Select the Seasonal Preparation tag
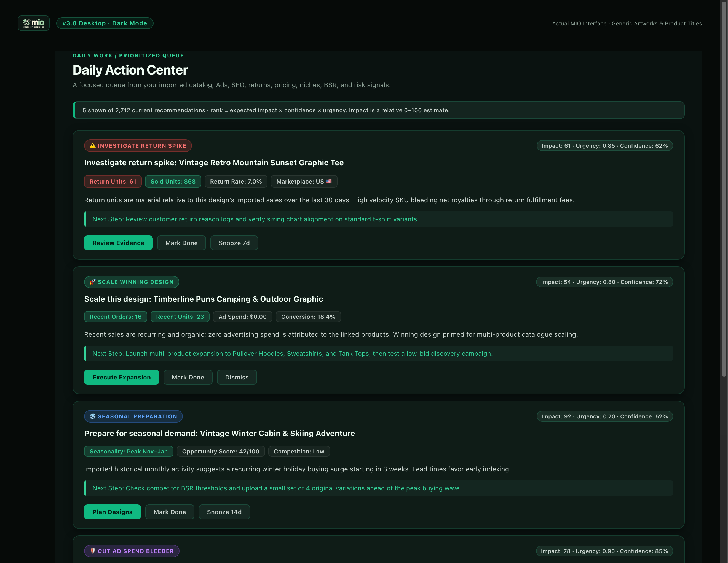This screenshot has width=728, height=563. [x=133, y=416]
